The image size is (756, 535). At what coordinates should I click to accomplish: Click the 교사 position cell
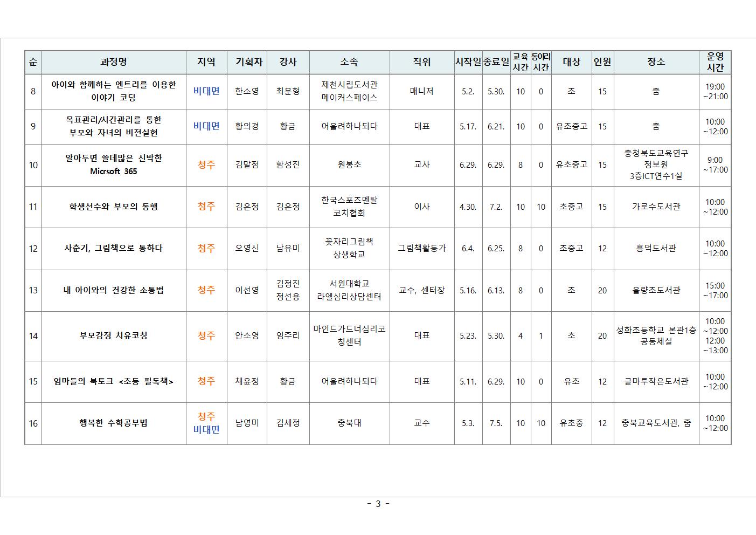(x=422, y=164)
